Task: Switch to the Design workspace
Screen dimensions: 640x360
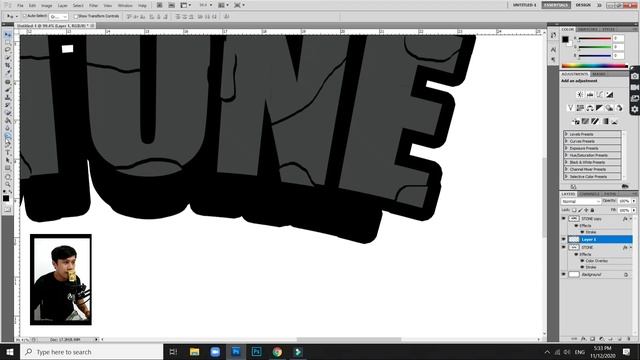Action: pyautogui.click(x=583, y=5)
